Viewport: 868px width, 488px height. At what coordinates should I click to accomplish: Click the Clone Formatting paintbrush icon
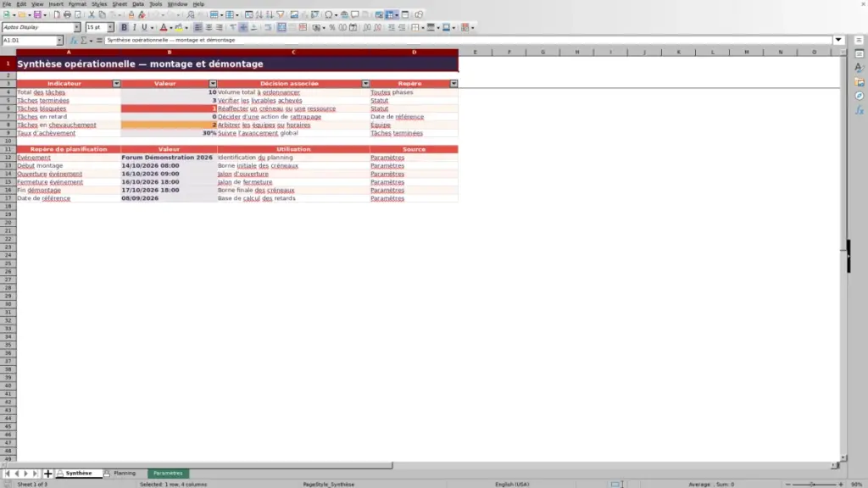(x=131, y=15)
